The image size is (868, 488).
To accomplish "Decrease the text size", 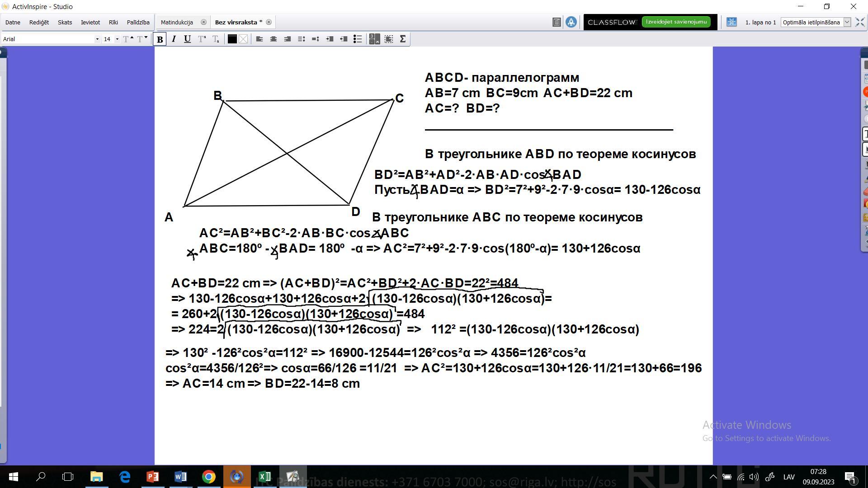I will [x=142, y=39].
